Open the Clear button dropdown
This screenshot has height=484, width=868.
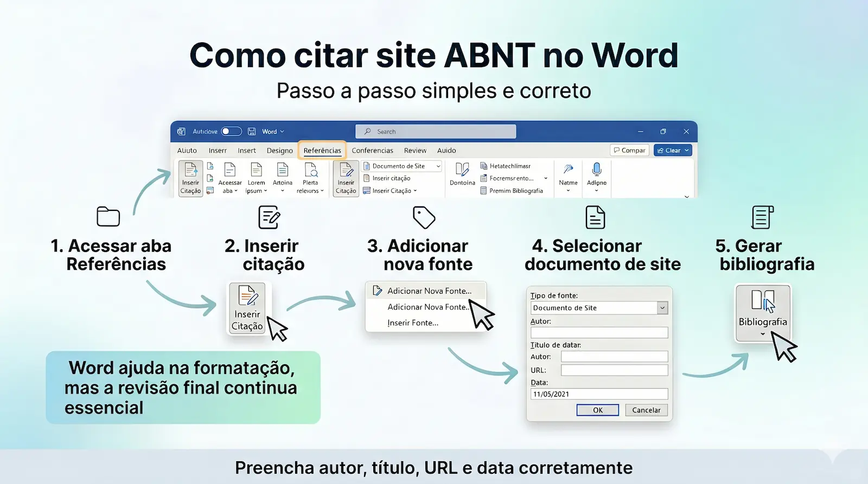pos(687,151)
